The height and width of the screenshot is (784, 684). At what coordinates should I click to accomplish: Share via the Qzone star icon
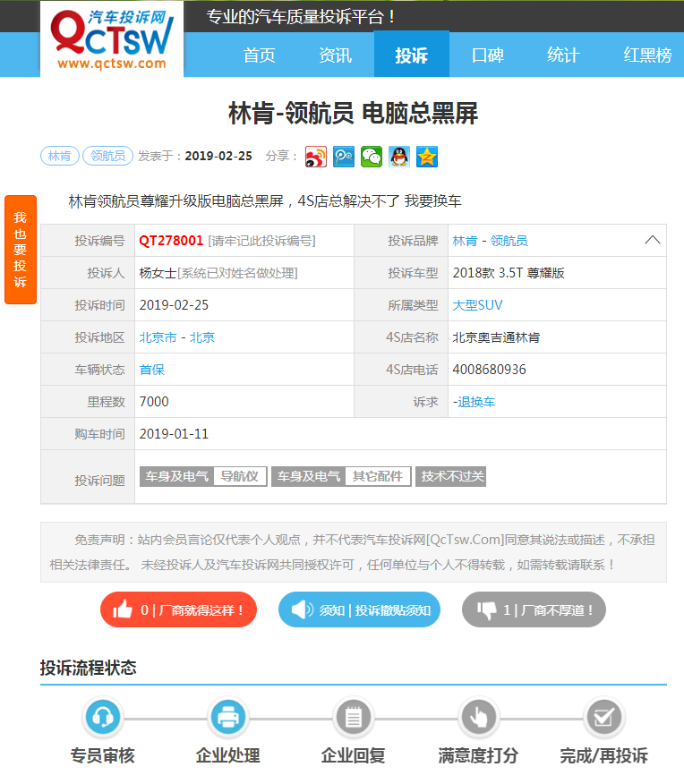[427, 157]
